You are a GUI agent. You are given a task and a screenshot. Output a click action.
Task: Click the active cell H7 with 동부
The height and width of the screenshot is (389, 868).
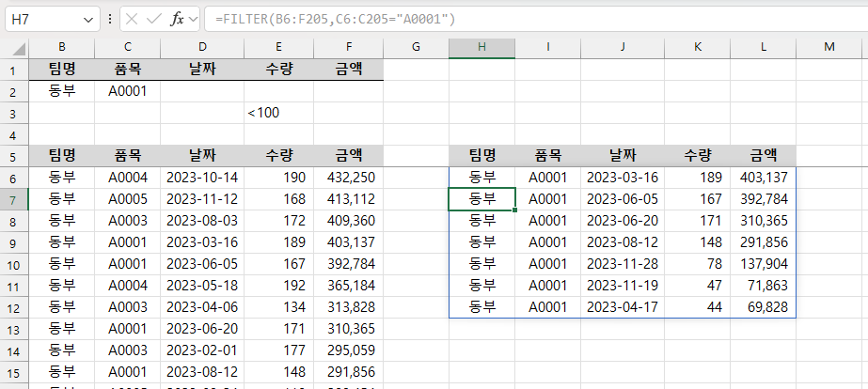pyautogui.click(x=481, y=199)
